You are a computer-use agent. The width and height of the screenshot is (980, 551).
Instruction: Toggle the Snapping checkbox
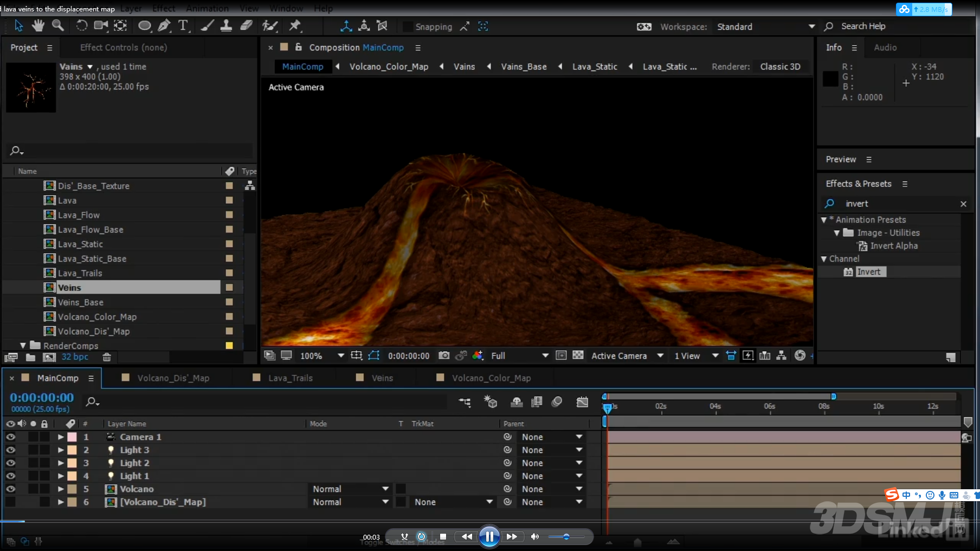(408, 27)
